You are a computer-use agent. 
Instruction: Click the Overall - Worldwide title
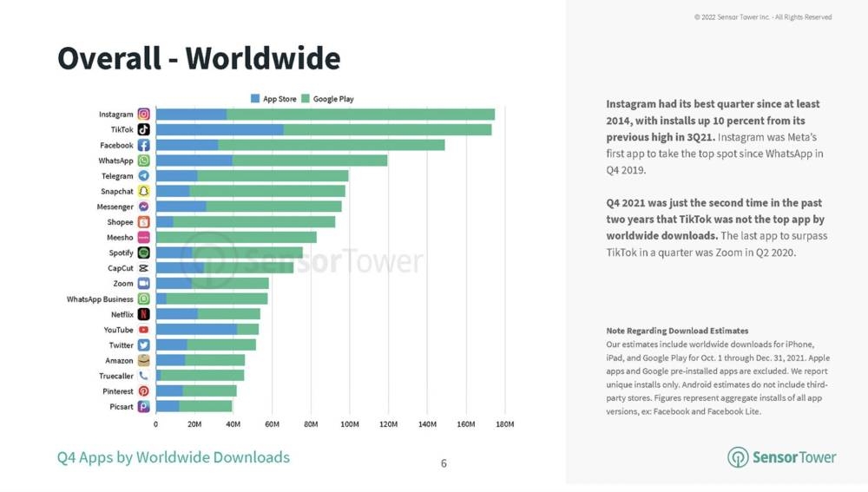(199, 58)
